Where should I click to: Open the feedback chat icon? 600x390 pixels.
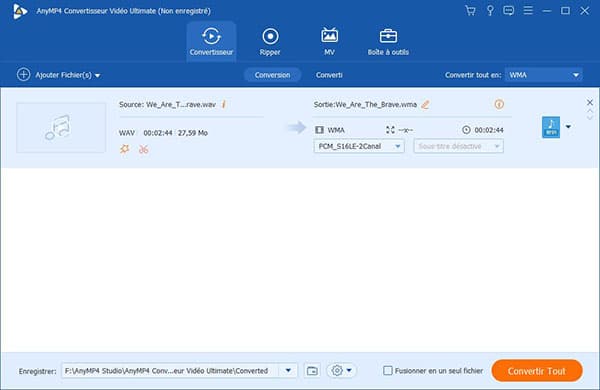[x=509, y=11]
